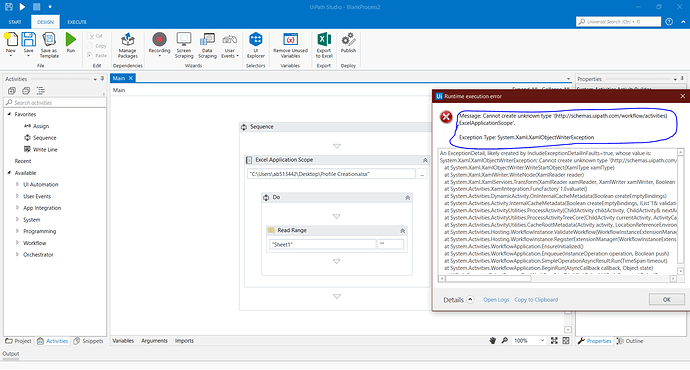Collapse the Favorites tree node
690x370 pixels.
click(x=9, y=114)
